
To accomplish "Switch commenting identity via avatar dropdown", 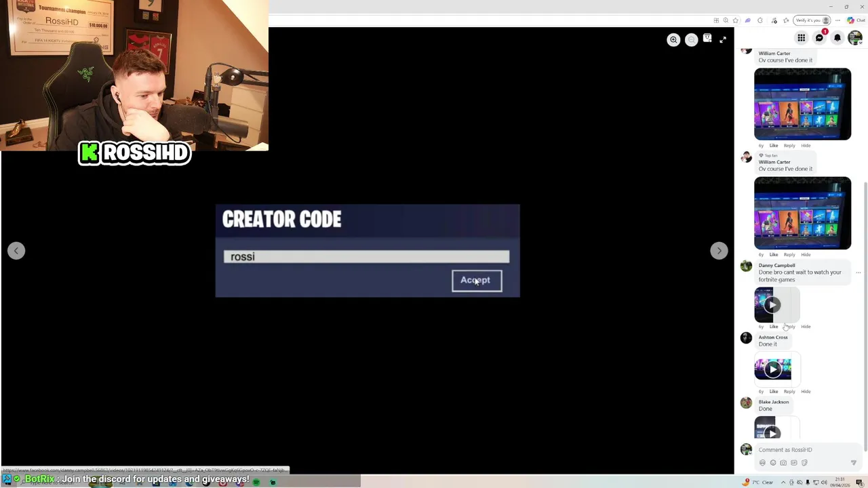I will 746,449.
